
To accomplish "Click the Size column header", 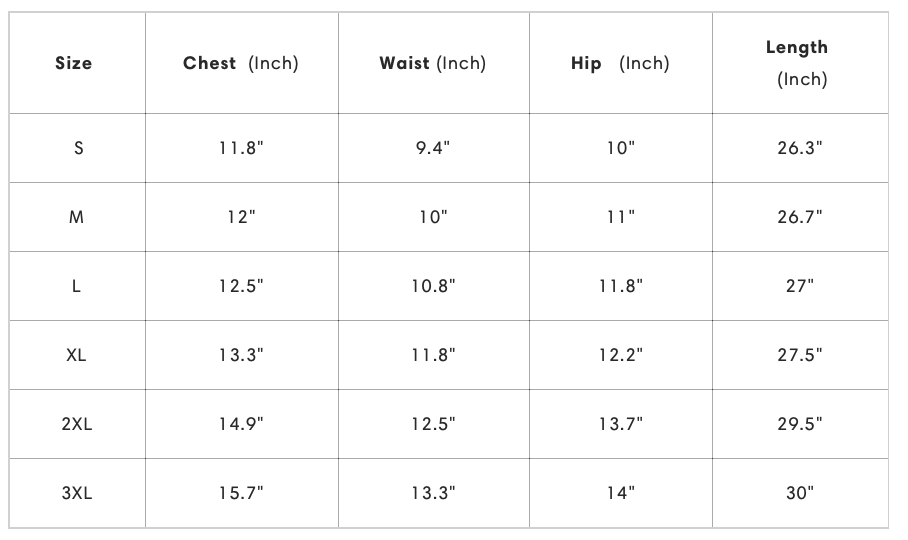I will click(x=74, y=63).
